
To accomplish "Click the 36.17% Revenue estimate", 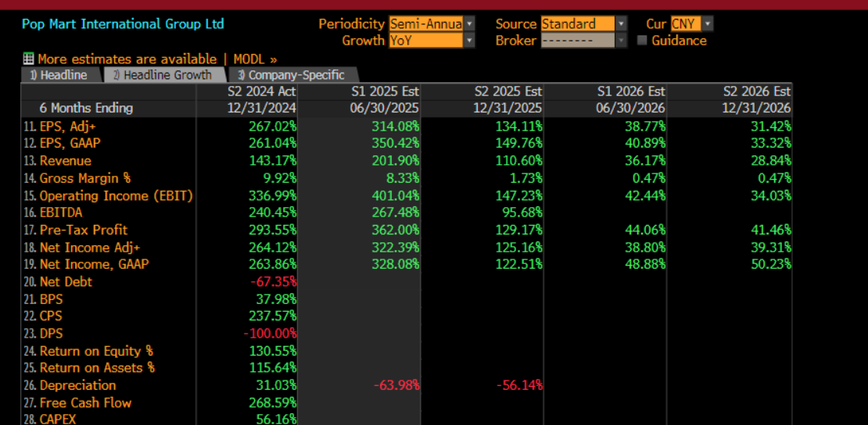I will pyautogui.click(x=644, y=160).
